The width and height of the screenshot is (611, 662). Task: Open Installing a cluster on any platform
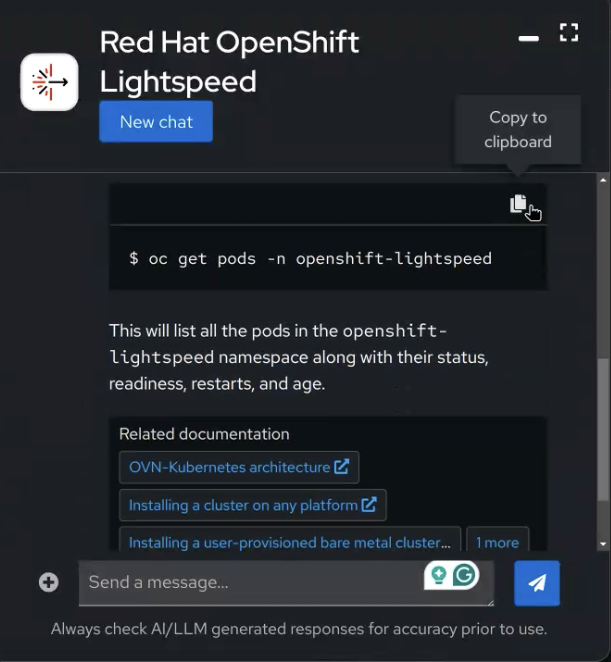point(243,505)
